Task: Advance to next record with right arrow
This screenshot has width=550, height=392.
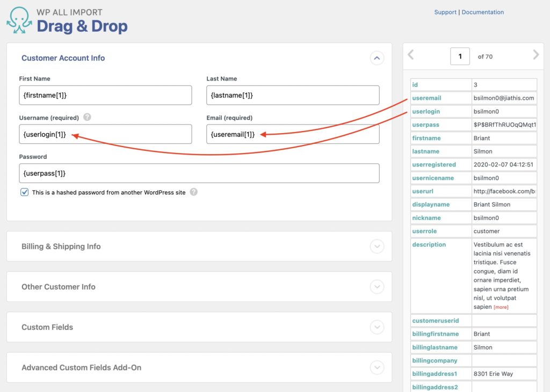Action: tap(535, 55)
